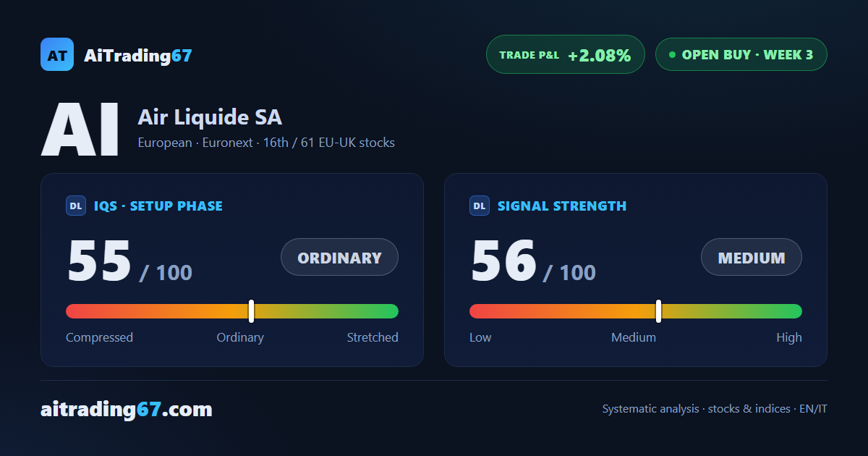Click the High label under signal bar
Screen dimensions: 868x456
(789, 337)
